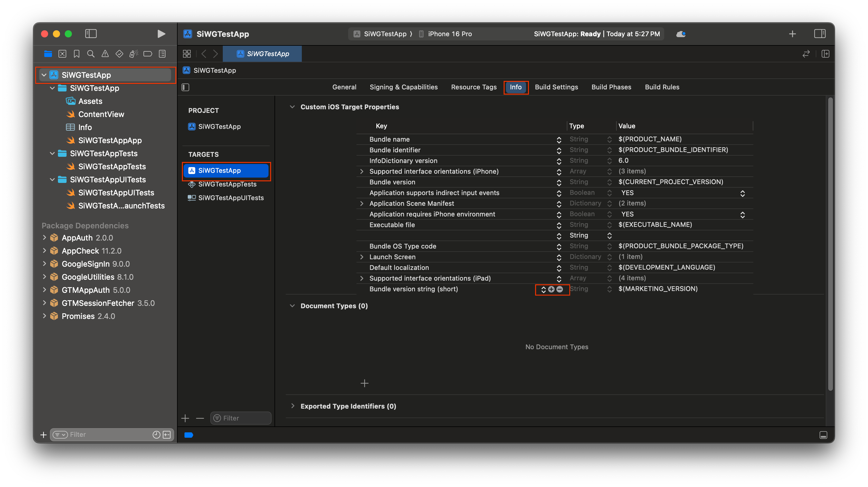Open the Debug navigator

click(x=133, y=53)
